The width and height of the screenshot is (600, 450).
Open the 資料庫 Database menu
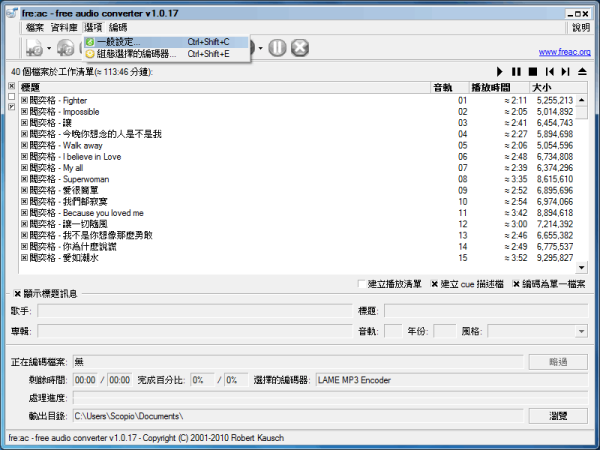[x=64, y=27]
